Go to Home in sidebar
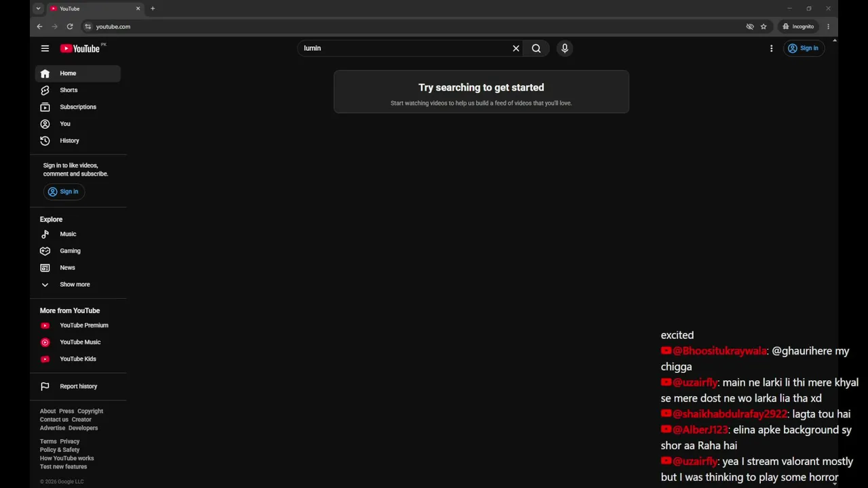This screenshot has height=488, width=868. tap(78, 73)
